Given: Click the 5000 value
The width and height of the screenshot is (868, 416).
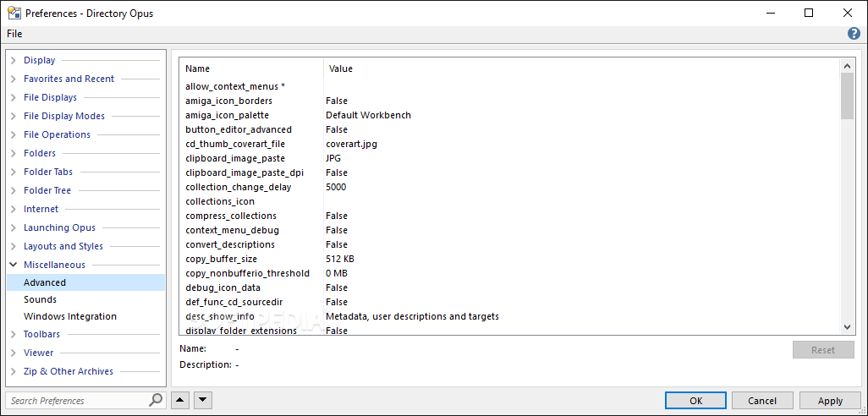Looking at the screenshot, I should coord(336,187).
